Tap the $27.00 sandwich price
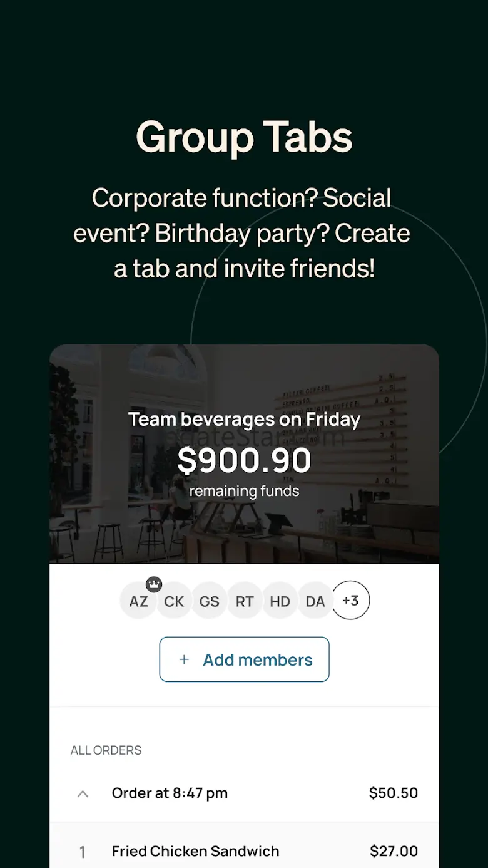Image resolution: width=488 pixels, height=868 pixels. tap(394, 851)
